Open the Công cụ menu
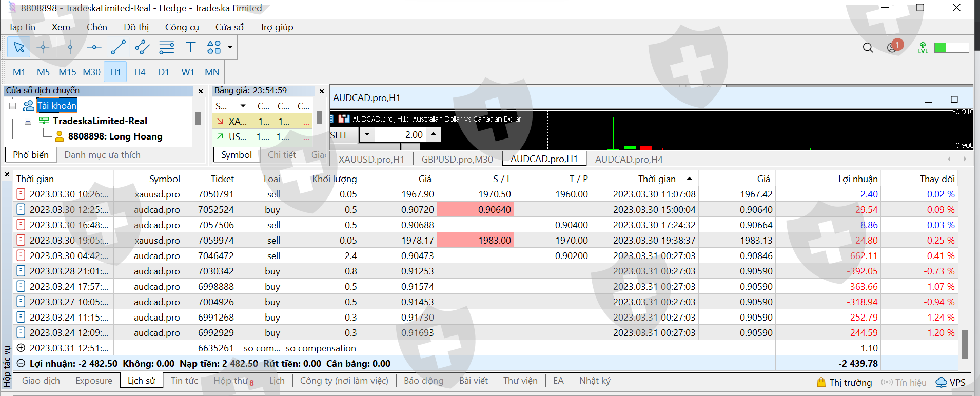Screen dimensions: 980x396 click(x=182, y=27)
